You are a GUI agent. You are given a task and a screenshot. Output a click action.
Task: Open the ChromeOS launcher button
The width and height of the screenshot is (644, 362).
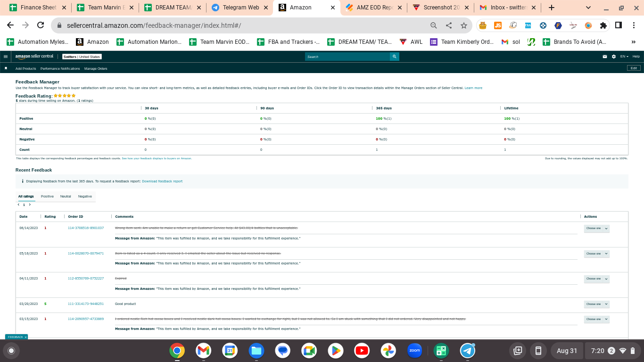pos(11,351)
